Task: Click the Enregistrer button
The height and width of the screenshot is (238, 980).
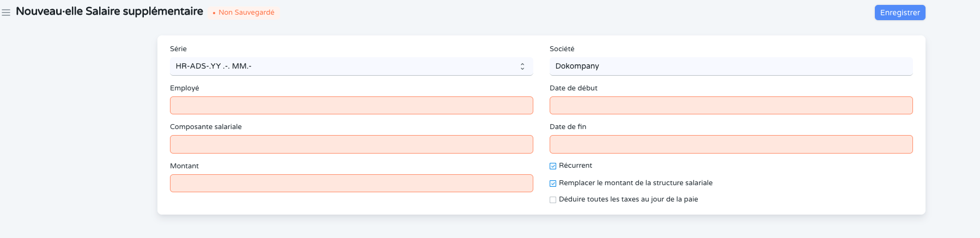Action: pos(899,13)
